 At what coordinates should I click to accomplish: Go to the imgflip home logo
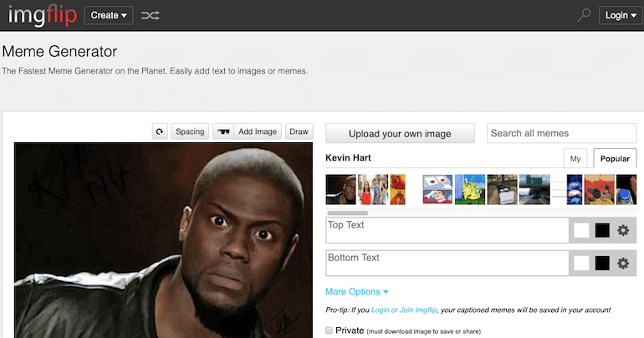pos(43,16)
